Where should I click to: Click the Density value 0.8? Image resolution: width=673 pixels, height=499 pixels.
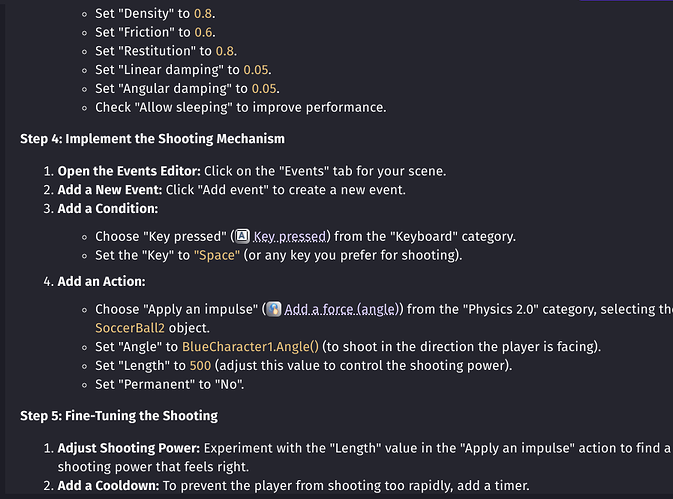203,14
